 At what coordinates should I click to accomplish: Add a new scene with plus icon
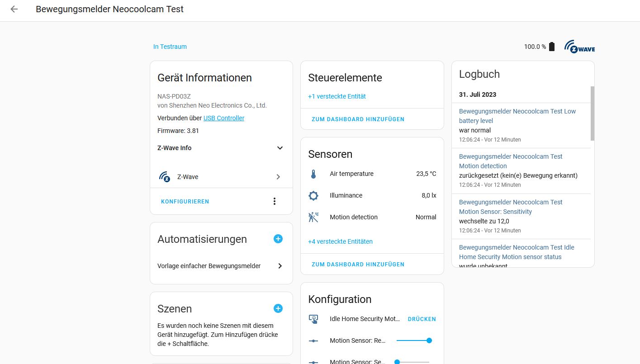(x=278, y=308)
